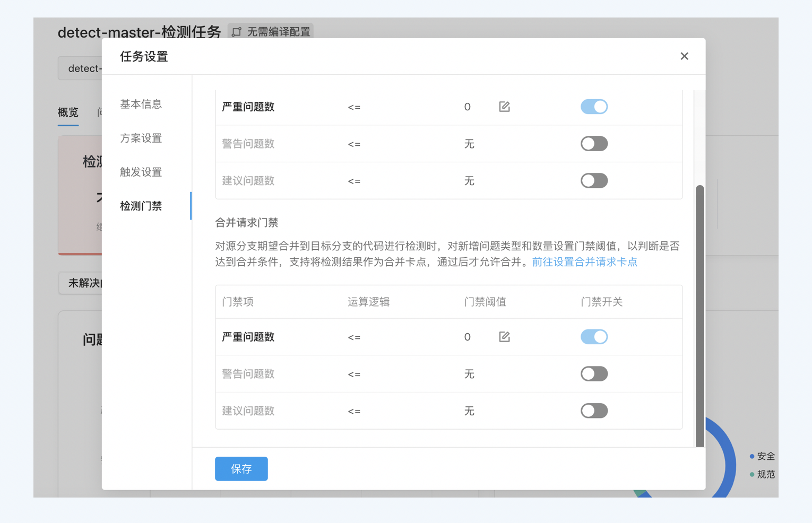Disable 严重问题数 switch in the table above 合并请求门禁
This screenshot has width=812, height=523.
click(x=594, y=107)
